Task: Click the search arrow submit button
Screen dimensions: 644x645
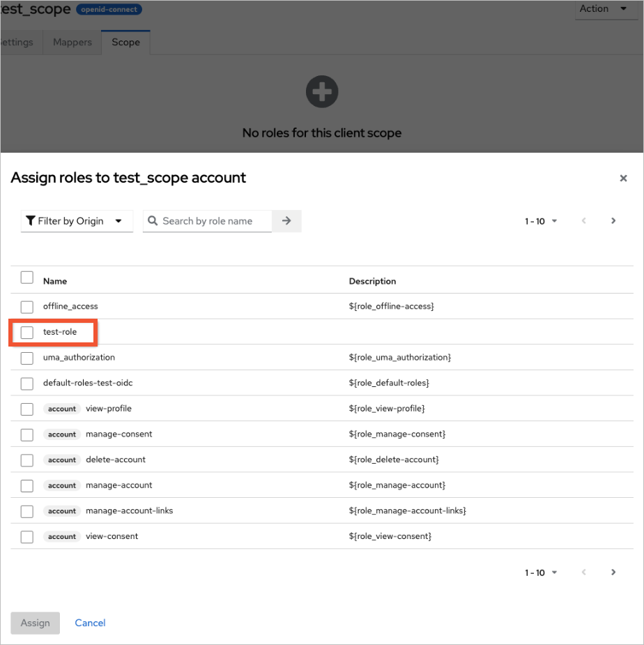Action: point(286,221)
